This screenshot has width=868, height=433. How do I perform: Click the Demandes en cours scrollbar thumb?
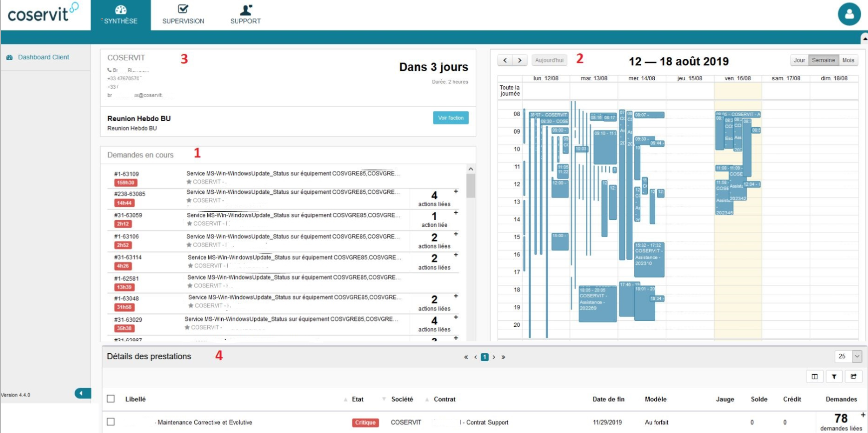(x=470, y=186)
